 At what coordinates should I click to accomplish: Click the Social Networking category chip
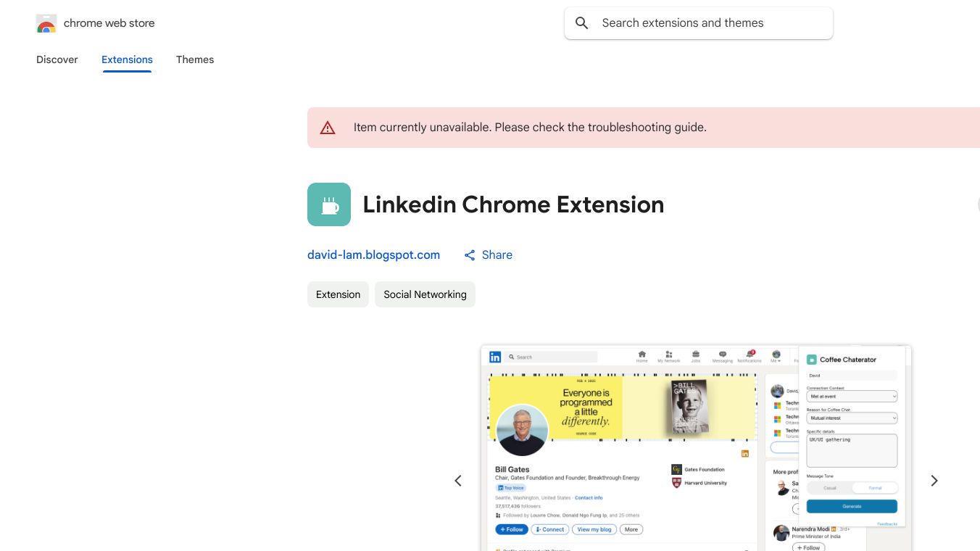click(x=425, y=294)
